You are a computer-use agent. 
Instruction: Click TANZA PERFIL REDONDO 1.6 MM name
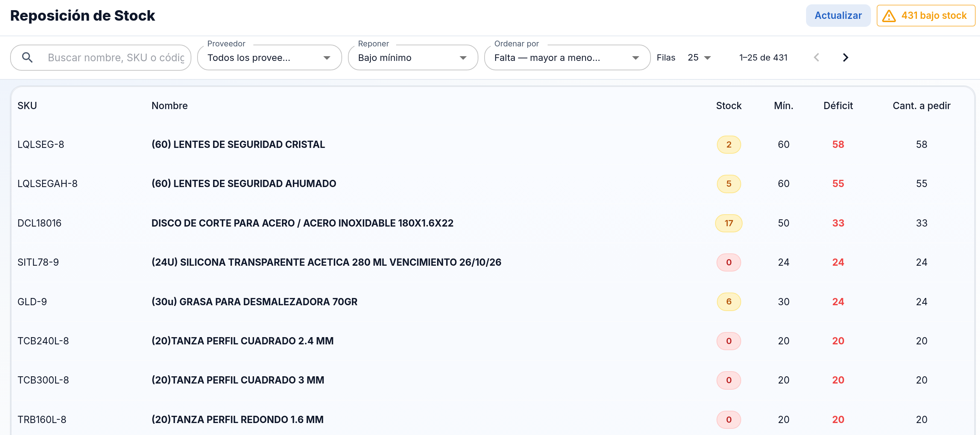pyautogui.click(x=237, y=419)
